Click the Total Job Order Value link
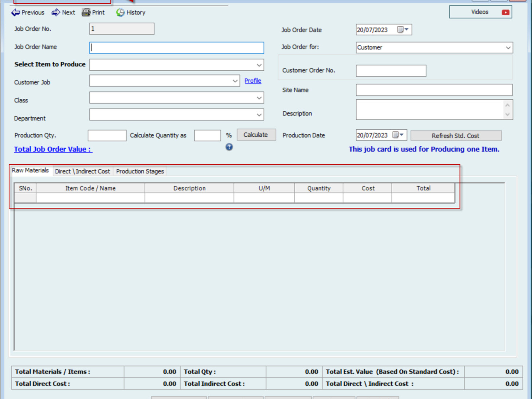This screenshot has width=532, height=399. click(x=53, y=149)
